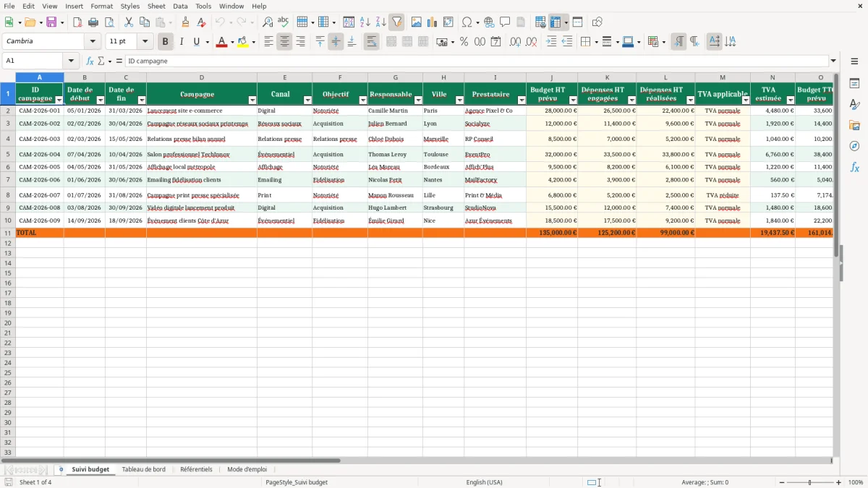Open the font size dropdown
This screenshot has width=868, height=488.
145,42
